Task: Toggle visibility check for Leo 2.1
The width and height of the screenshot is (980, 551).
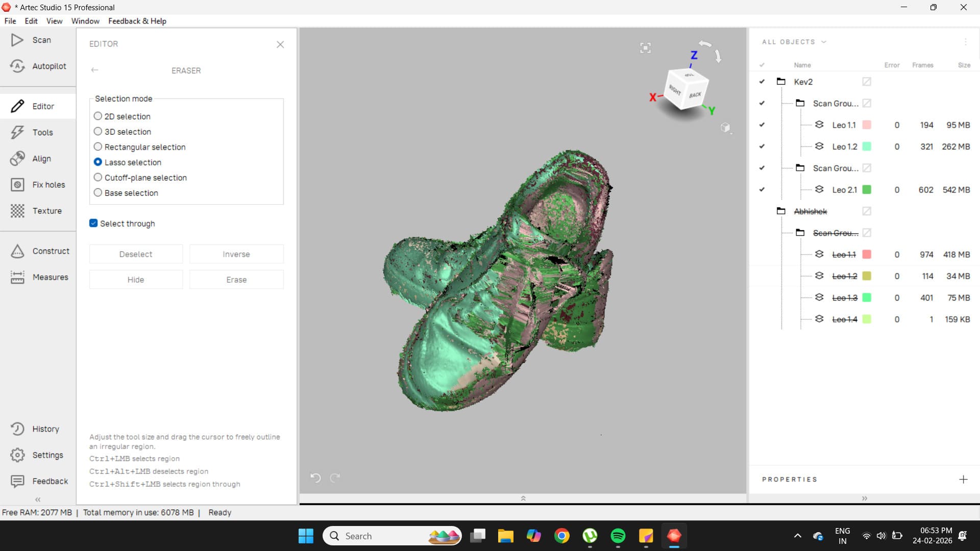Action: coord(762,190)
